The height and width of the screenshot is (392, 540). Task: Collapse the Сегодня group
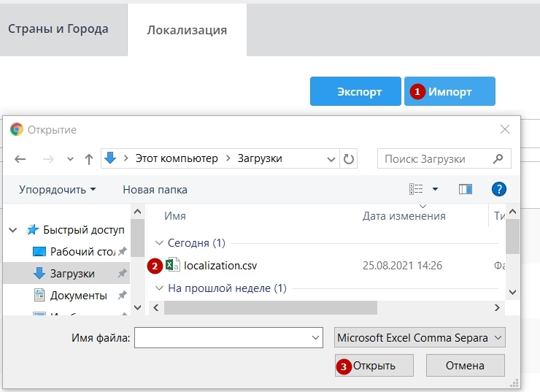coord(160,242)
